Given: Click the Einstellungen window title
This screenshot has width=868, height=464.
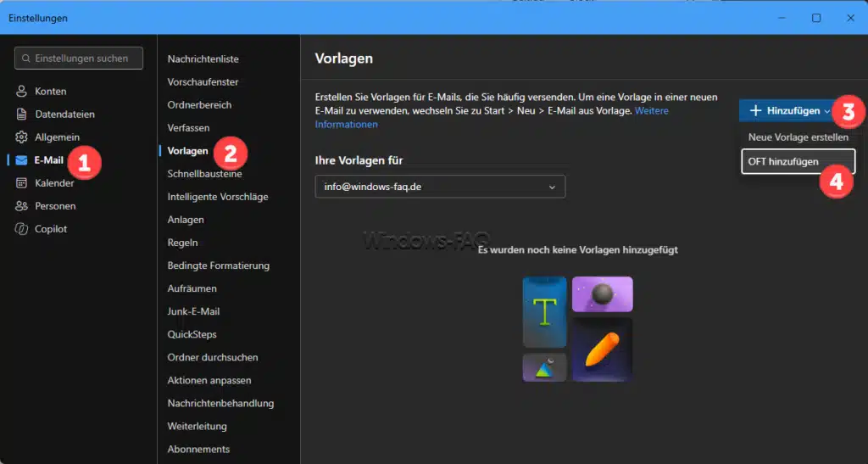Looking at the screenshot, I should 37,19.
